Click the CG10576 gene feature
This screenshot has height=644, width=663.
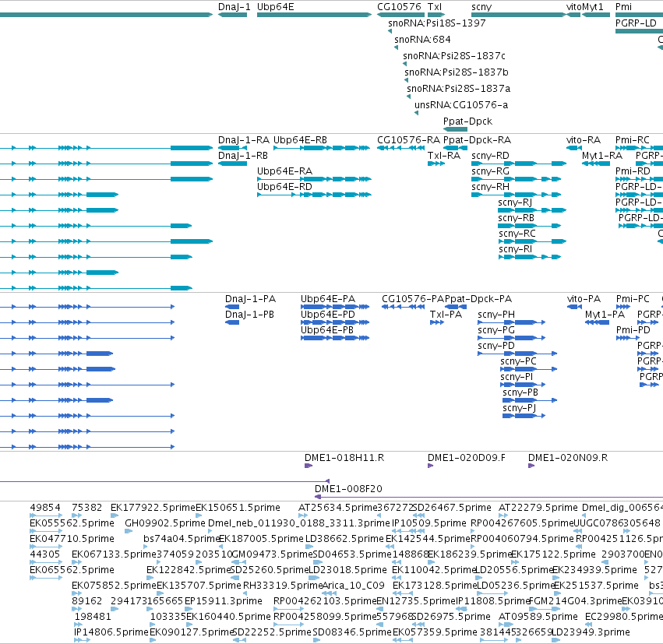click(x=400, y=15)
